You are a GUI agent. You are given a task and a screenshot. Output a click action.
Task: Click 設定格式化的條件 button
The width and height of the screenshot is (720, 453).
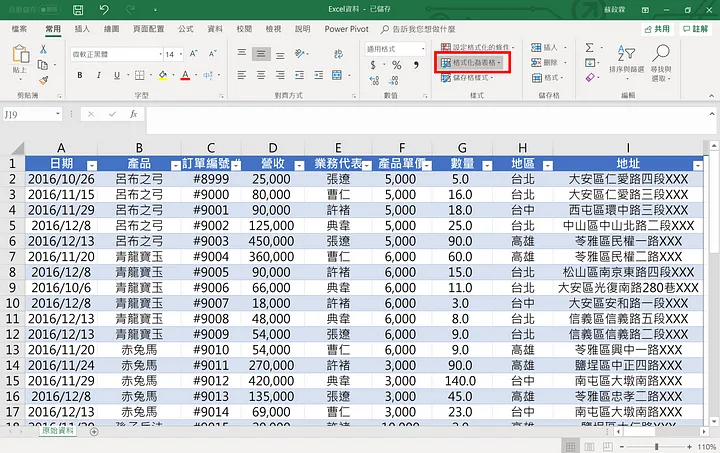(x=477, y=47)
